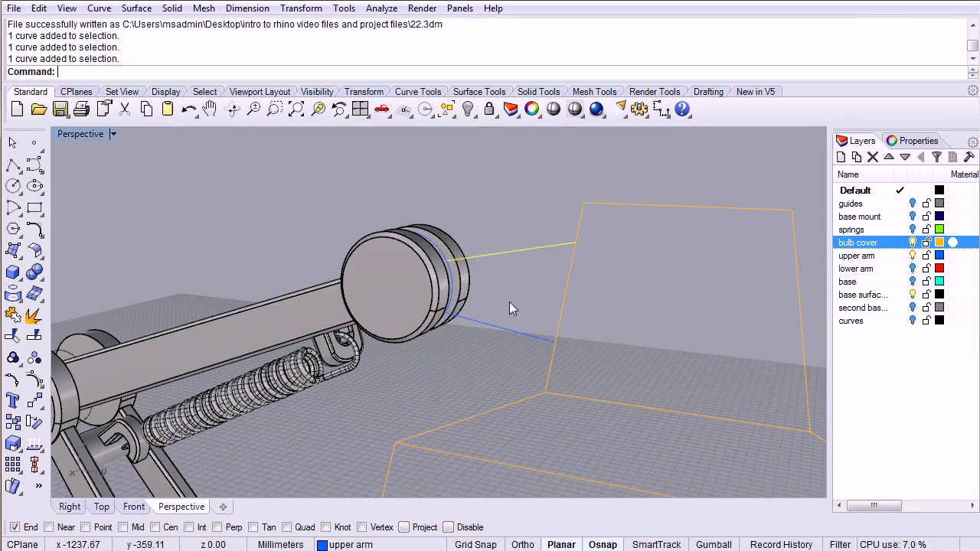
Task: Click the hammer tools icon in Layers panel
Action: click(969, 157)
